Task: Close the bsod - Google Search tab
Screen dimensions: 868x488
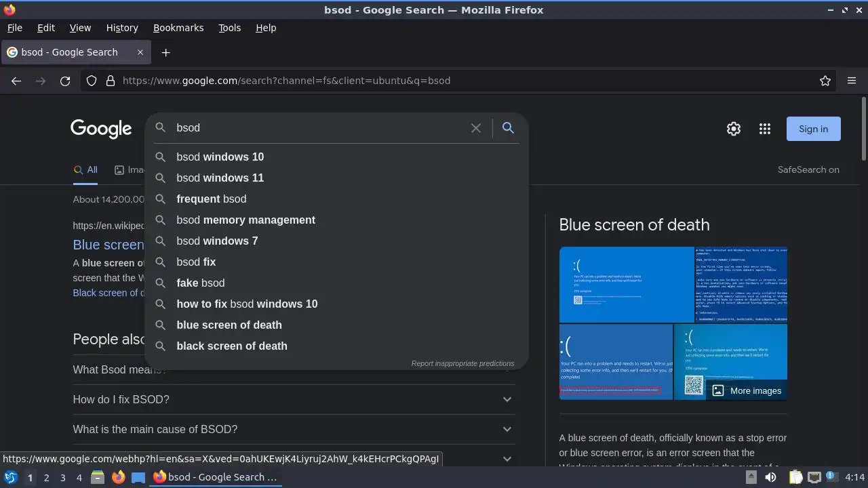Action: [140, 52]
